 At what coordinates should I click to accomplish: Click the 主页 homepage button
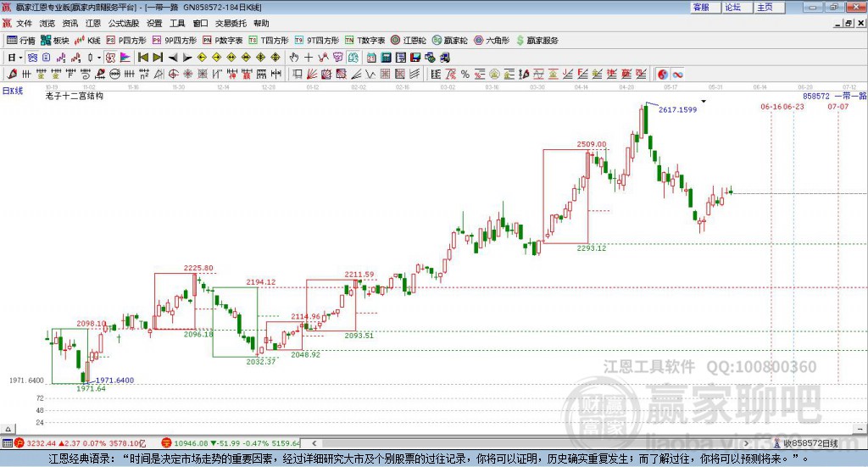pyautogui.click(x=769, y=7)
